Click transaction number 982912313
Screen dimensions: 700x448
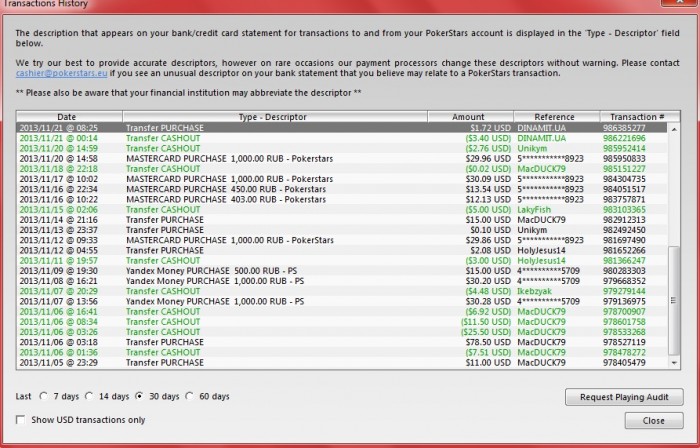(624, 220)
